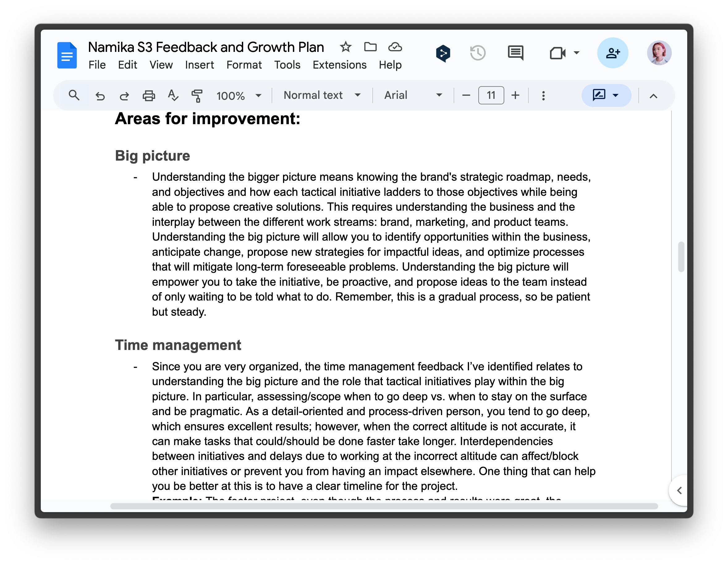Open the meeting options dropdown arrow
Viewport: 728px width, 564px height.
pyautogui.click(x=576, y=53)
